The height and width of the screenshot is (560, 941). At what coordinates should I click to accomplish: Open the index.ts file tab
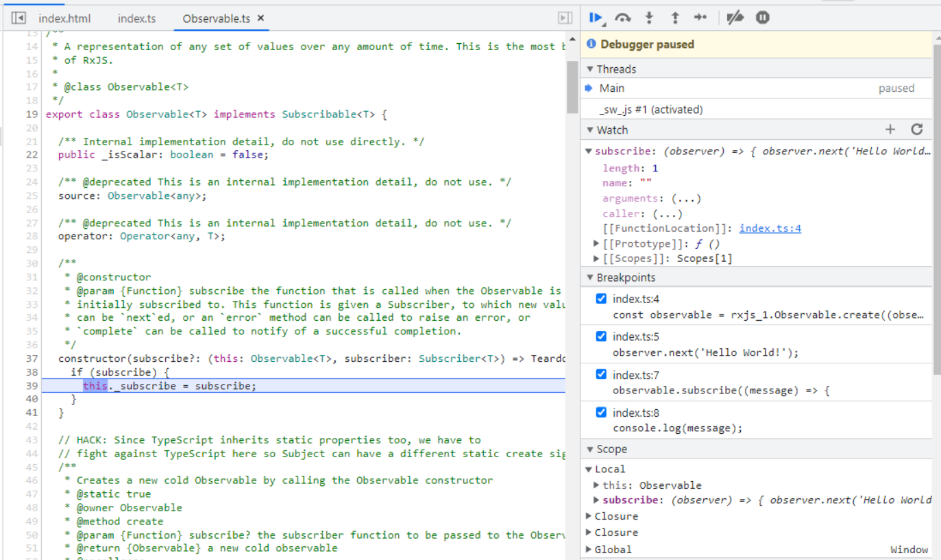(x=136, y=19)
